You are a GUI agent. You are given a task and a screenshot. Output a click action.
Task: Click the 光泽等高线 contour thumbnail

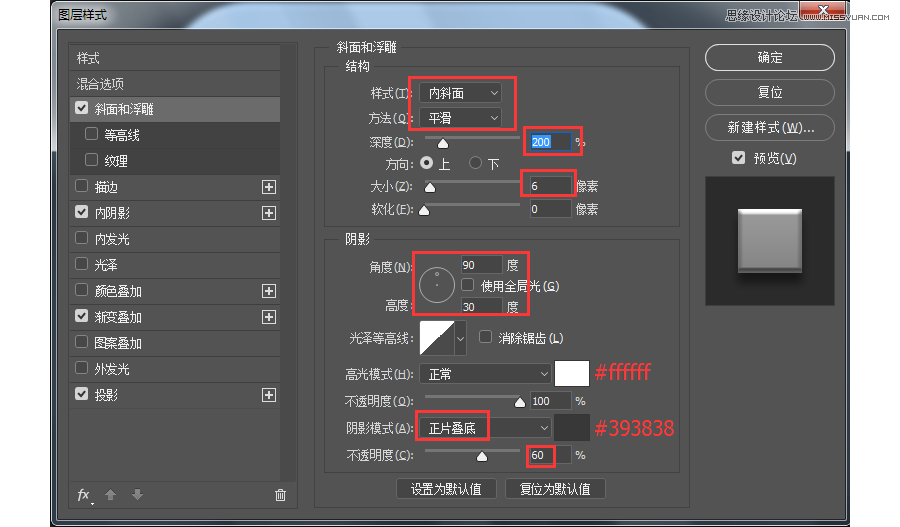437,338
